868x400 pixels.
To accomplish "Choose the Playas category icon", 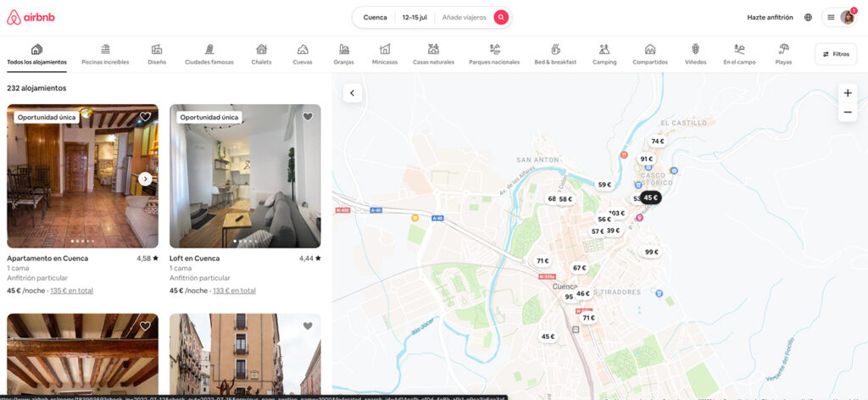I will [x=783, y=49].
